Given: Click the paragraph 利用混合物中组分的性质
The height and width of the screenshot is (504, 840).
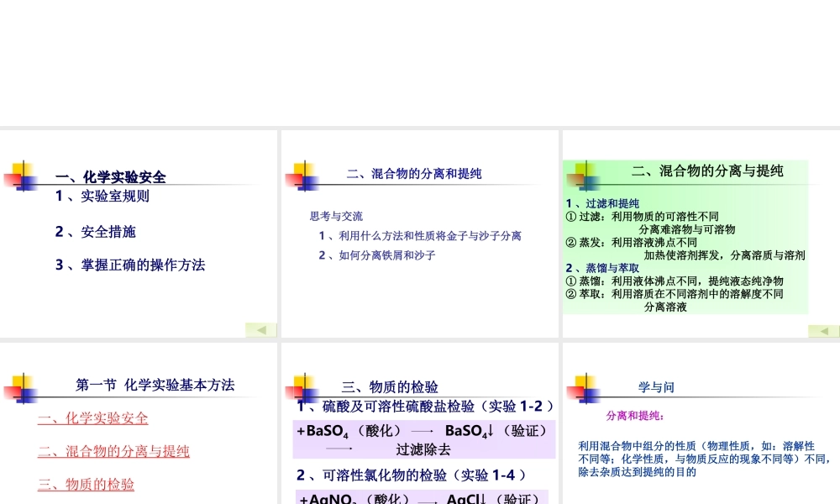Looking at the screenshot, I should point(705,459).
